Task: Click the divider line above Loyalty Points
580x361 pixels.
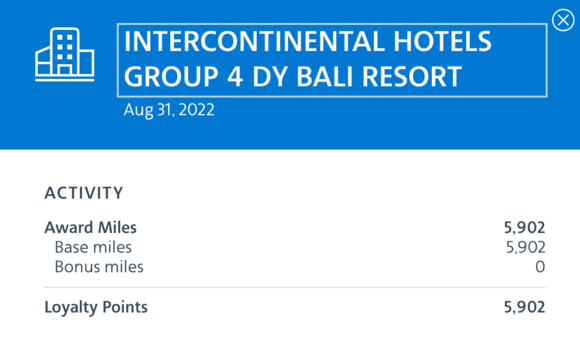Action: [x=295, y=287]
